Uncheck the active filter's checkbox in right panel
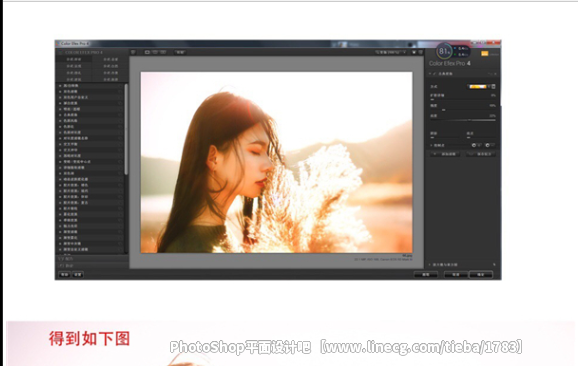 pyautogui.click(x=435, y=74)
